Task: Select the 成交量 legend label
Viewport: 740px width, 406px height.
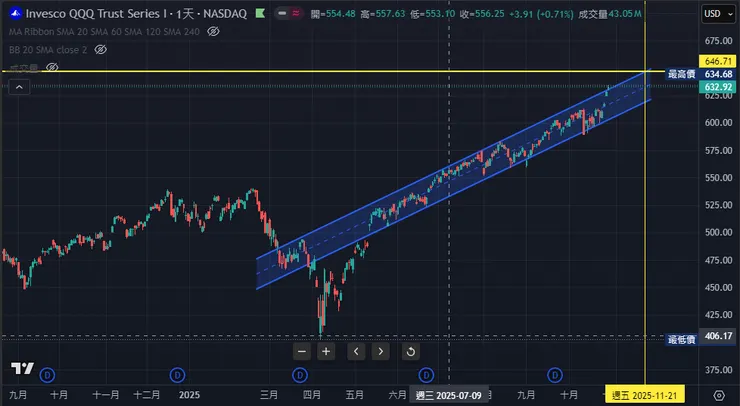Action: tap(24, 68)
